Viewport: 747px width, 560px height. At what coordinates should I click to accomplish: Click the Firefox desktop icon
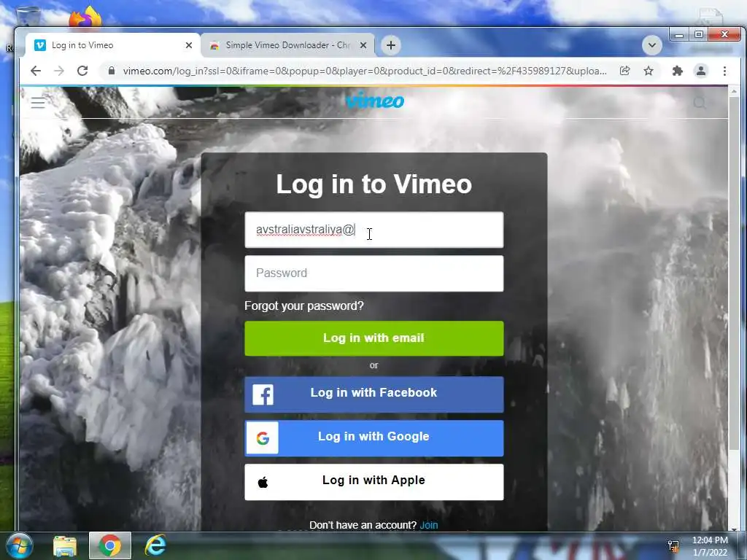(x=86, y=17)
